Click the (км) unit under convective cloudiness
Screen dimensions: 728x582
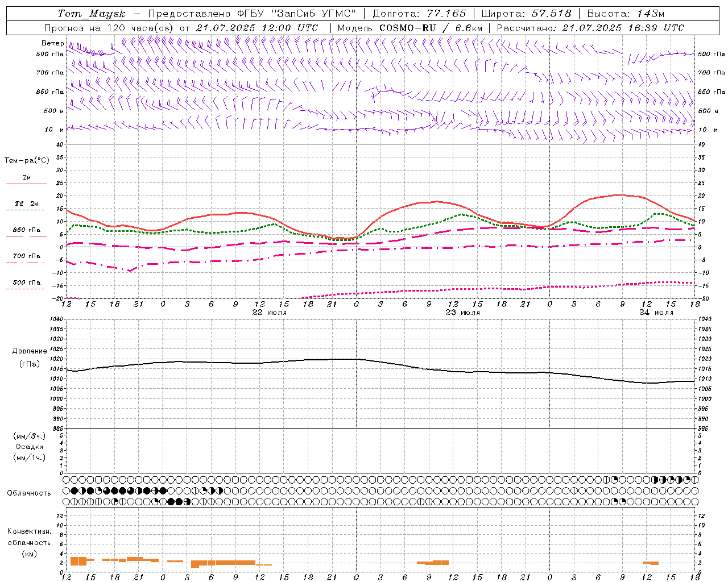[29, 554]
